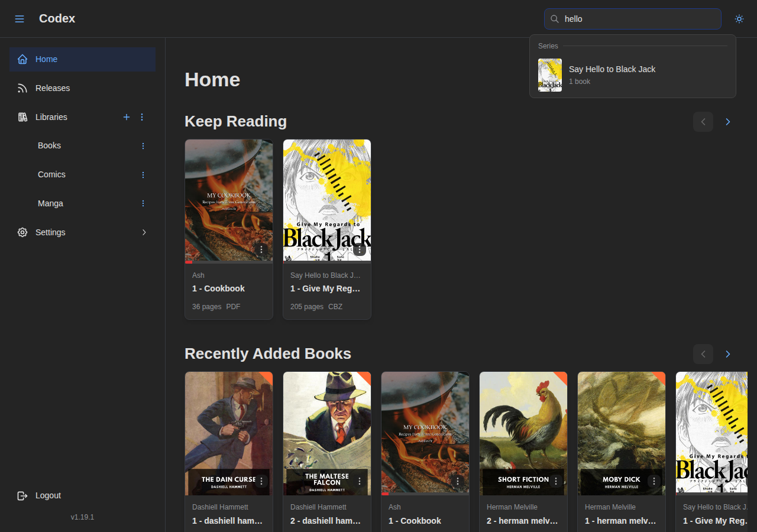Open Say Hello to Black Jack search result

(x=633, y=75)
